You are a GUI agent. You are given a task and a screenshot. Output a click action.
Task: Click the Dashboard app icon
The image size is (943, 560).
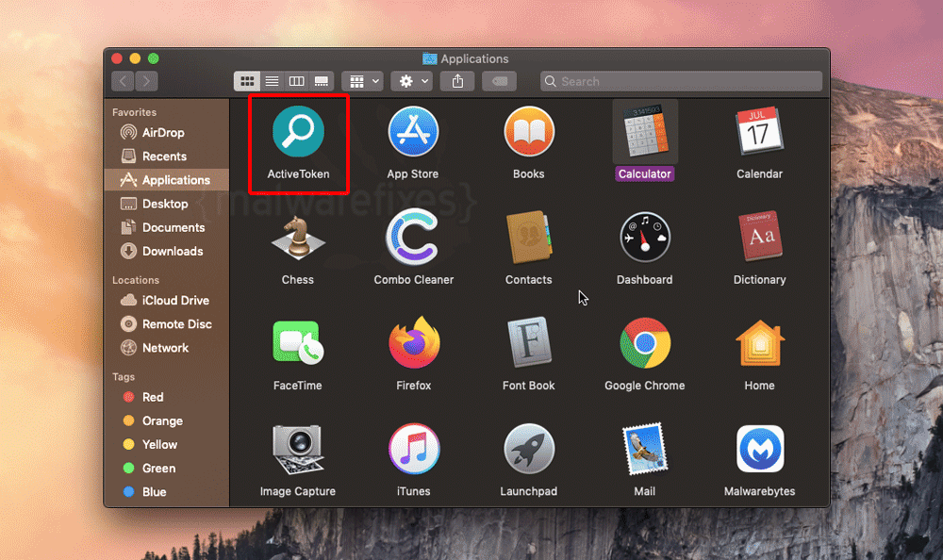point(645,238)
